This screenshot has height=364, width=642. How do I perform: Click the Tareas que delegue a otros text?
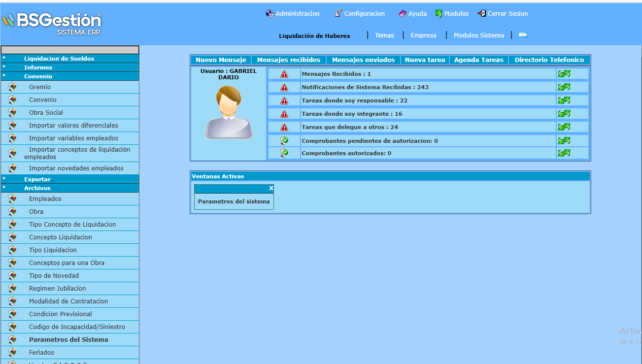[x=350, y=127]
